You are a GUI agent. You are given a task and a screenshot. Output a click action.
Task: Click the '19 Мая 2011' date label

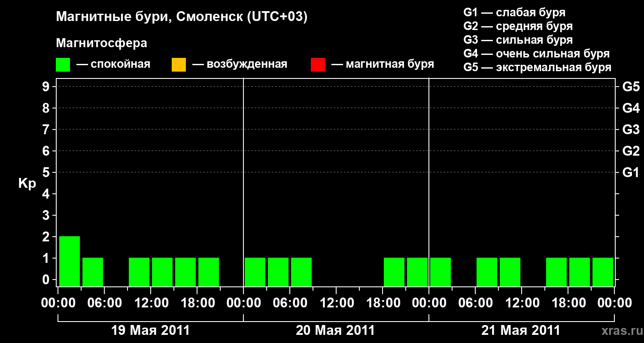(x=150, y=331)
